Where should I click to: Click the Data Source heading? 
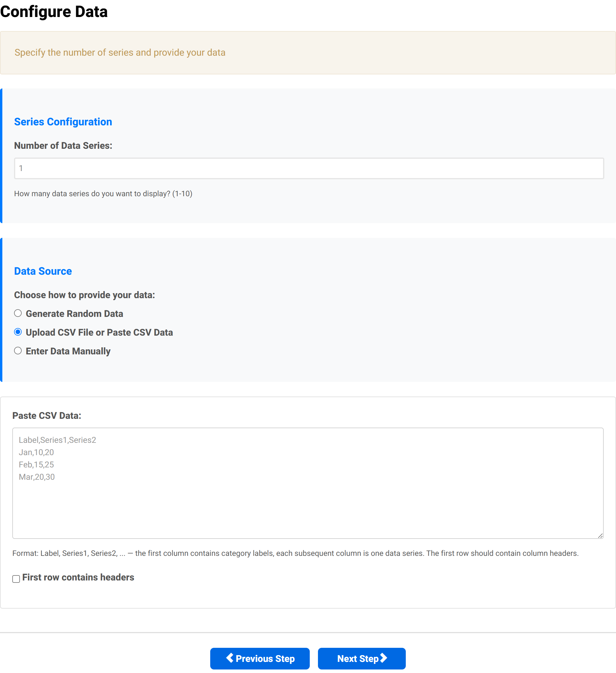(x=43, y=271)
